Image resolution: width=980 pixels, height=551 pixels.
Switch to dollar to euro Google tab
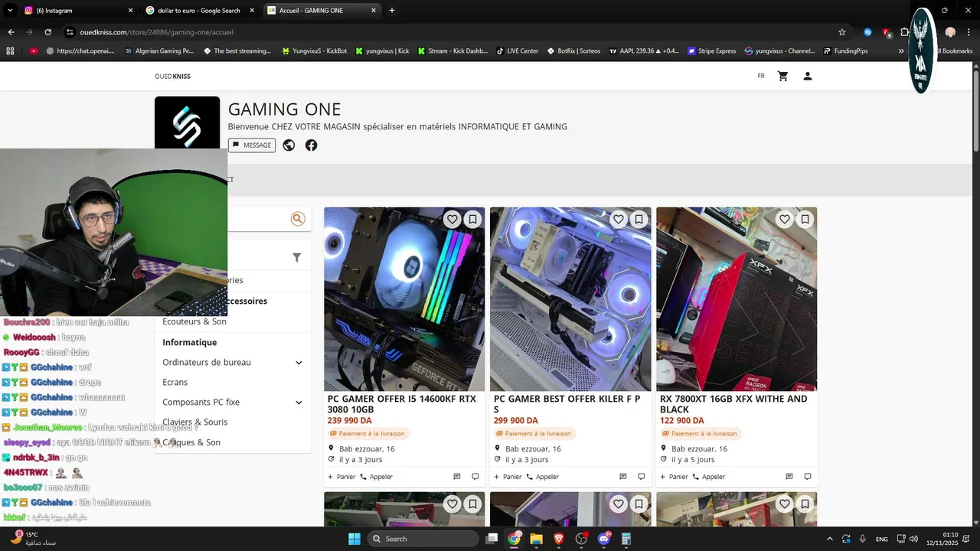[198, 11]
